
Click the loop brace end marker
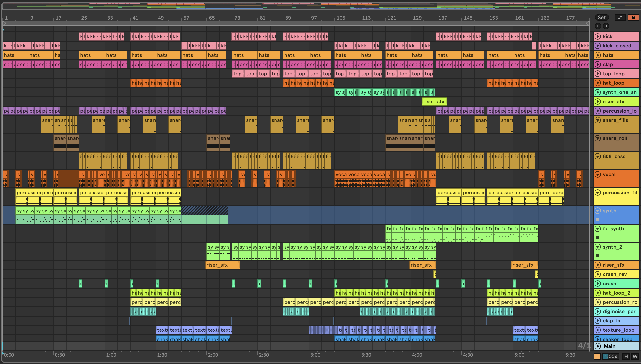pyautogui.click(x=587, y=23)
